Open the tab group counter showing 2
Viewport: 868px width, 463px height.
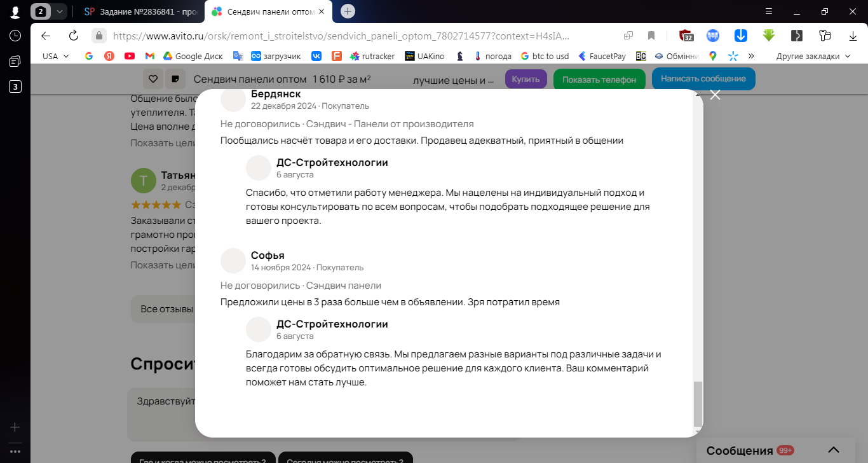coord(41,11)
